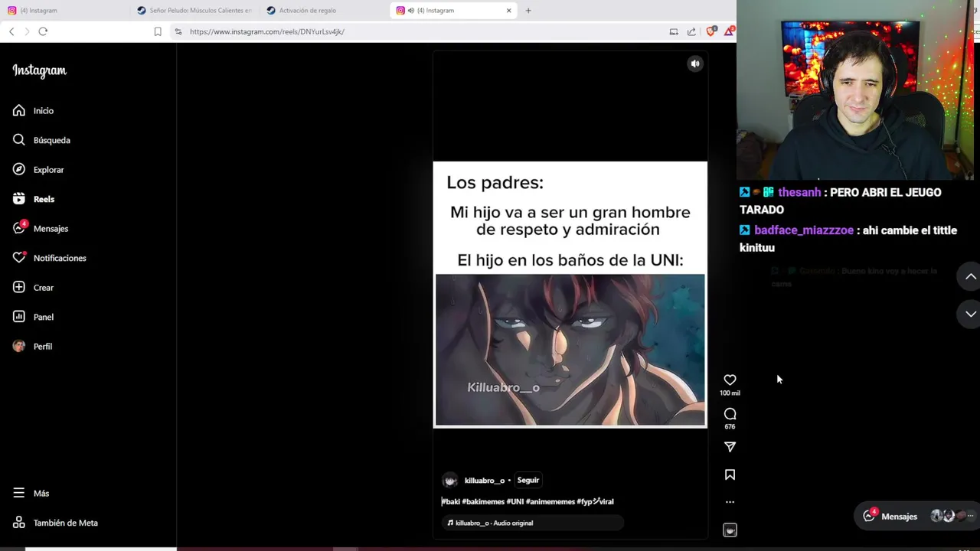
Task: Open the killuabro__o profile name
Action: pos(485,481)
